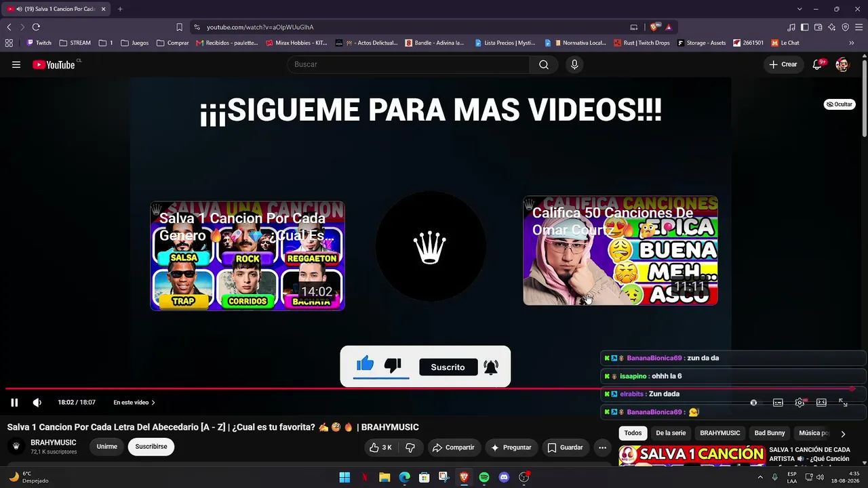
Task: Click the Unirme membership button
Action: [106, 447]
